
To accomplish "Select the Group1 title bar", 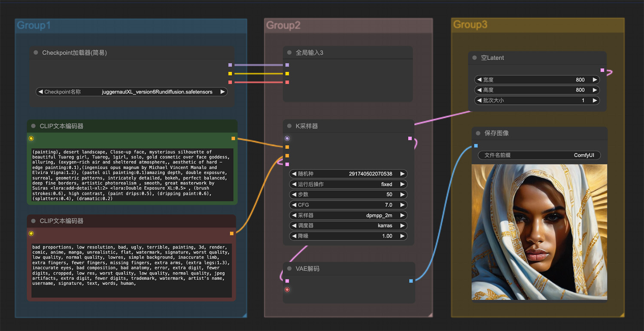I will [x=131, y=26].
